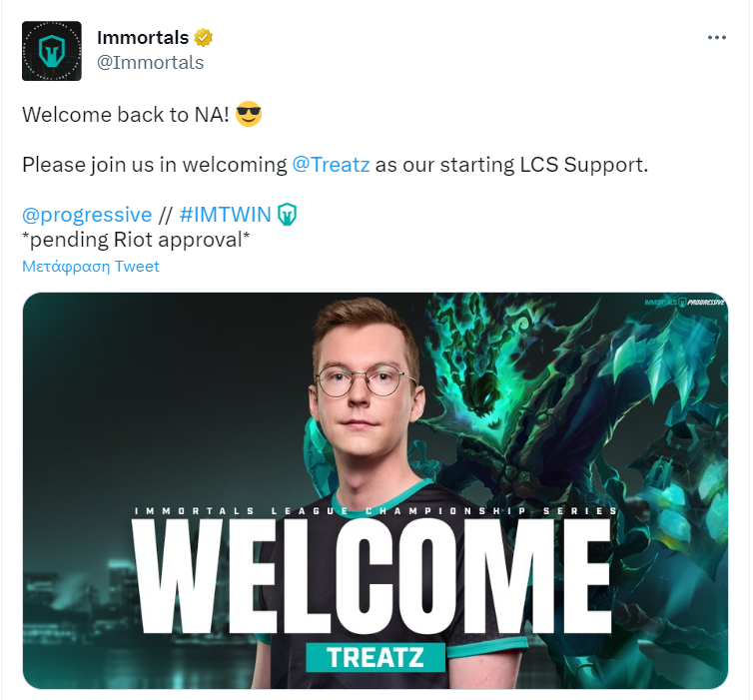Open the Welcome Treatz image
The width and height of the screenshot is (753, 700).
376,490
